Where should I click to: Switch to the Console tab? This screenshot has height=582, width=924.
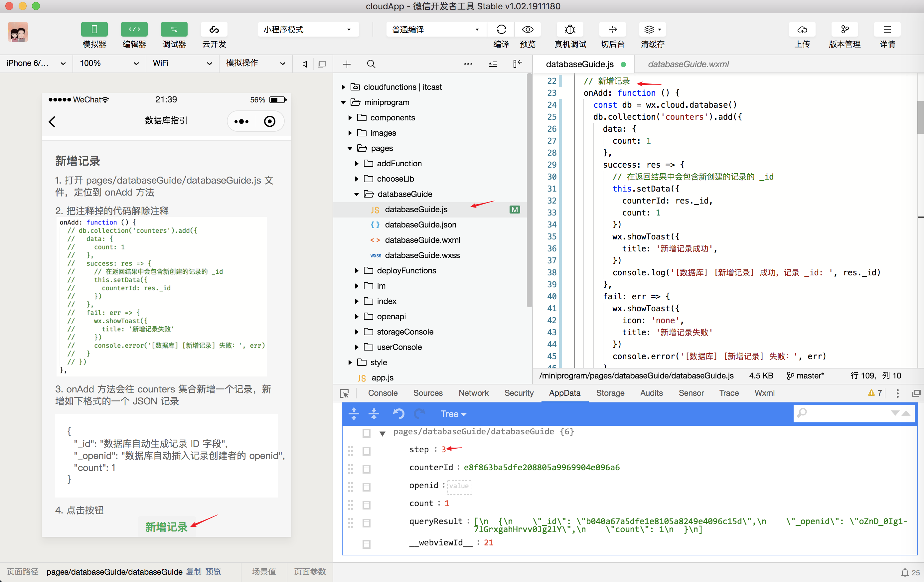pyautogui.click(x=383, y=393)
